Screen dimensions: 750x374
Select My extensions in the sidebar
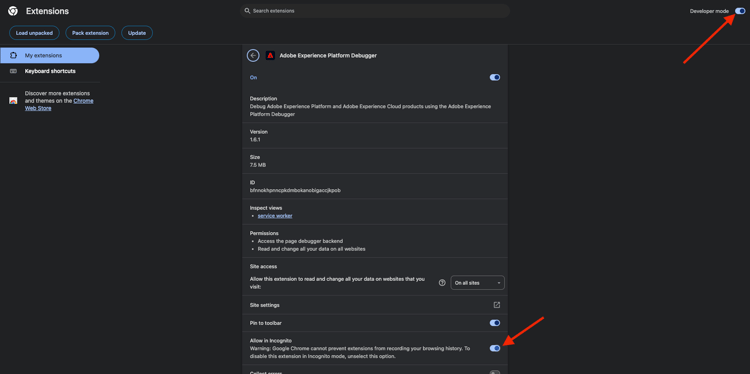click(50, 55)
